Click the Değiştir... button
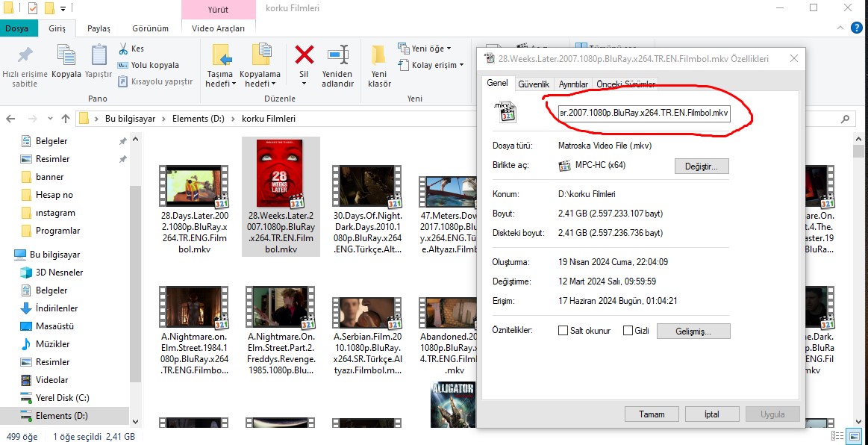The height and width of the screenshot is (445, 868). [702, 166]
